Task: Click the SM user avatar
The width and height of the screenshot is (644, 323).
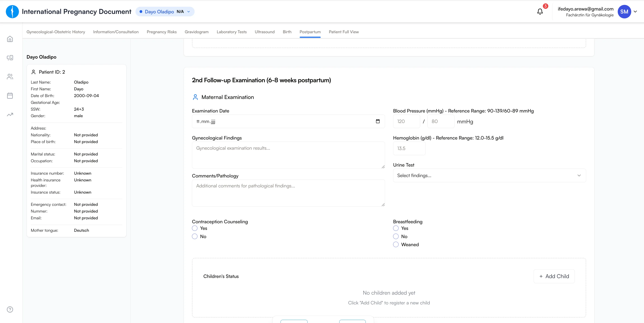Action: (x=624, y=11)
